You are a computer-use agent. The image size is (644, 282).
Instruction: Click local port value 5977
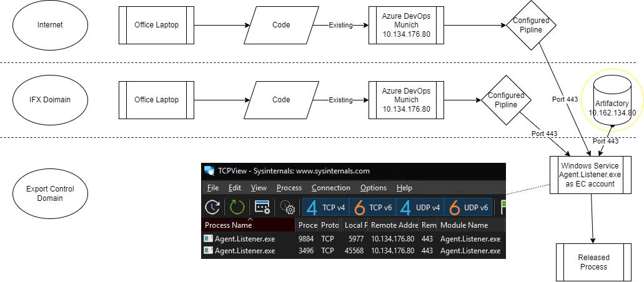click(x=355, y=238)
